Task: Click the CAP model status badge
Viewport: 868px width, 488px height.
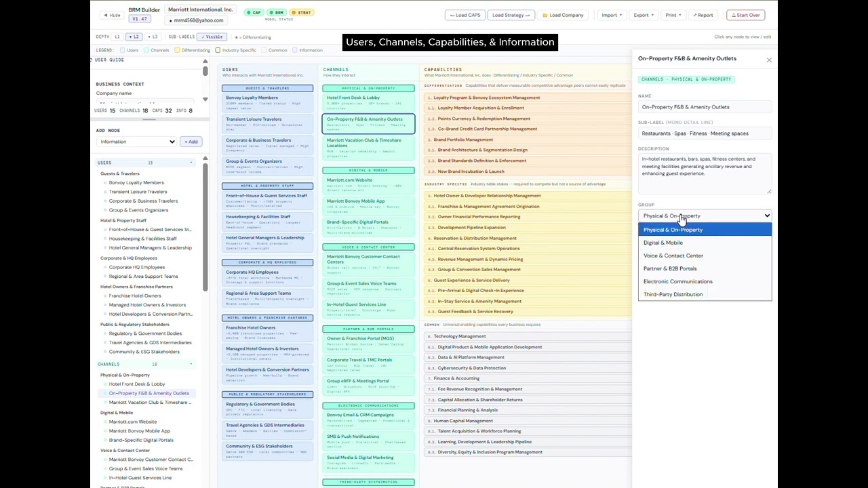Action: coord(255,13)
